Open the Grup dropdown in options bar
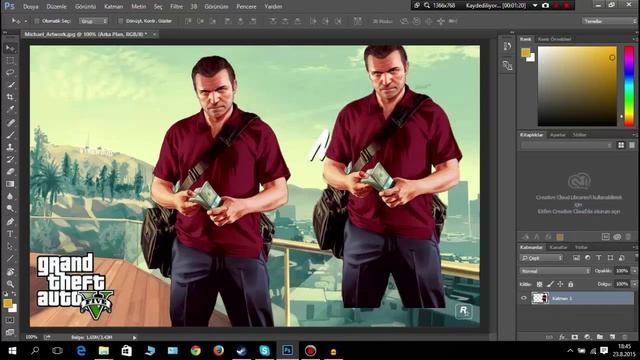 click(93, 21)
